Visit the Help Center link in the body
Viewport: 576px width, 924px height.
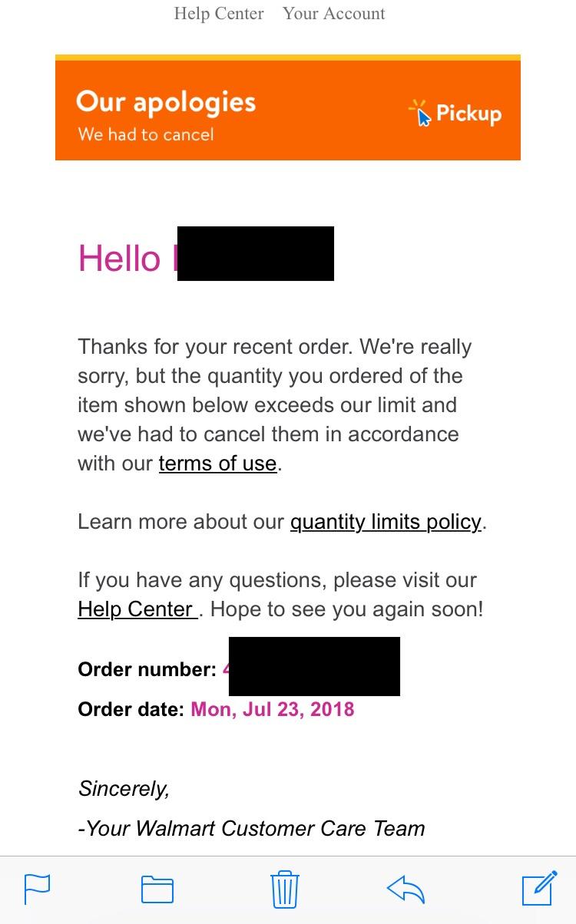[137, 609]
